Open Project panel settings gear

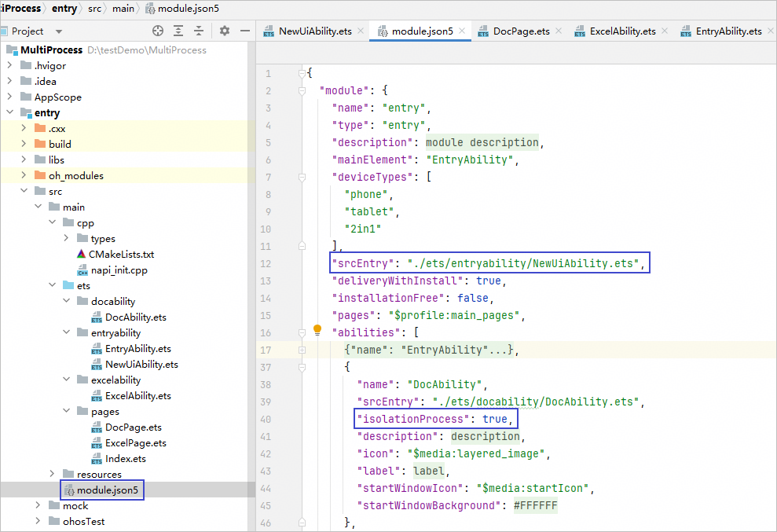point(225,31)
